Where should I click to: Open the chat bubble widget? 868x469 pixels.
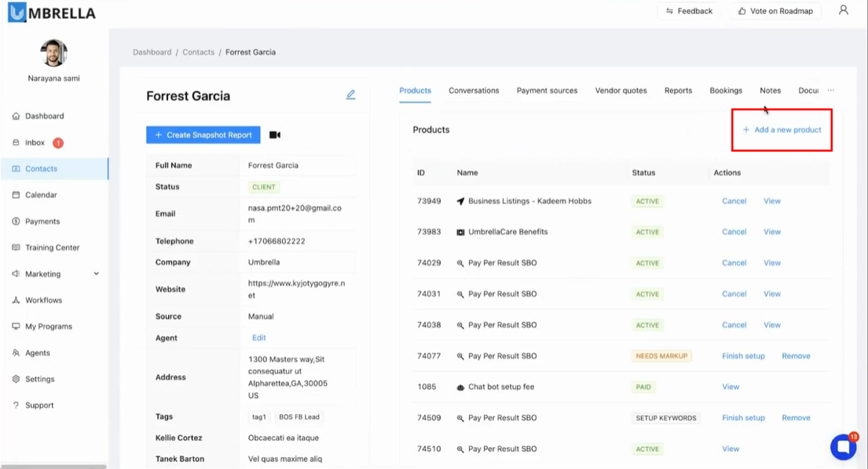click(843, 447)
